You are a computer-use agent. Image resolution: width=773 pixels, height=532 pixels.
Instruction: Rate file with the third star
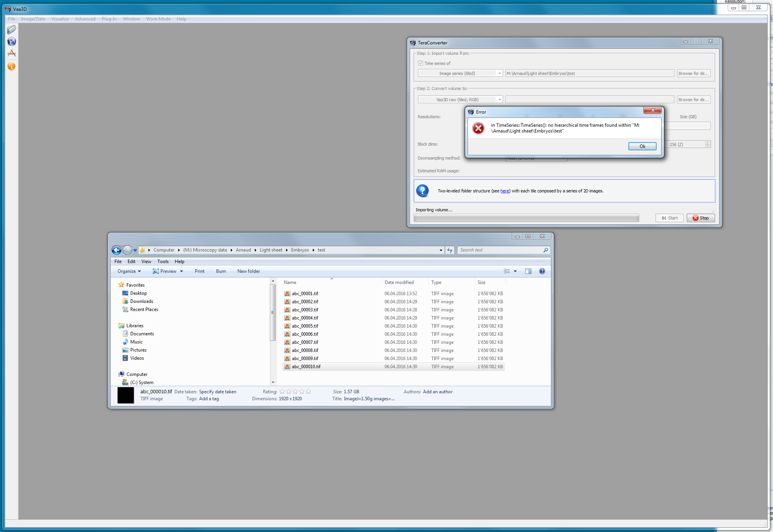[295, 392]
